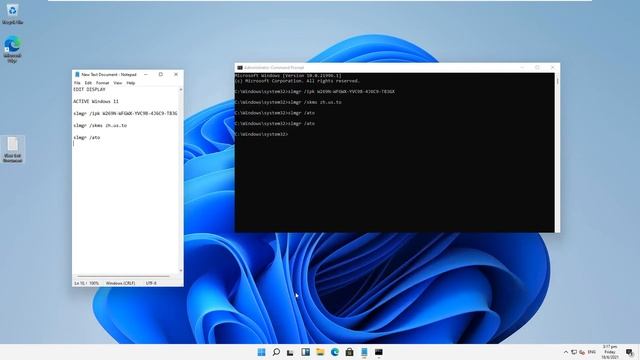Select the text document desktop icon
The image size is (640, 360).
pyautogui.click(x=12, y=149)
